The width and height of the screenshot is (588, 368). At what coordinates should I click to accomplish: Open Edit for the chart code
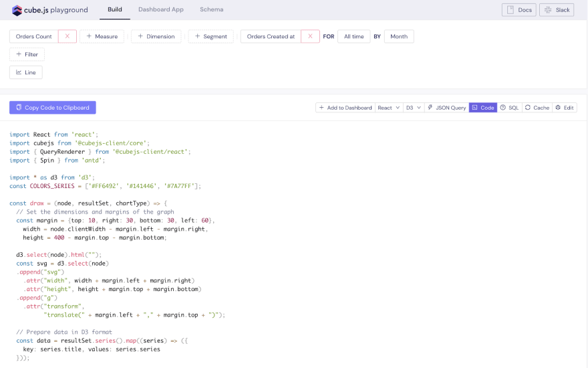[565, 108]
